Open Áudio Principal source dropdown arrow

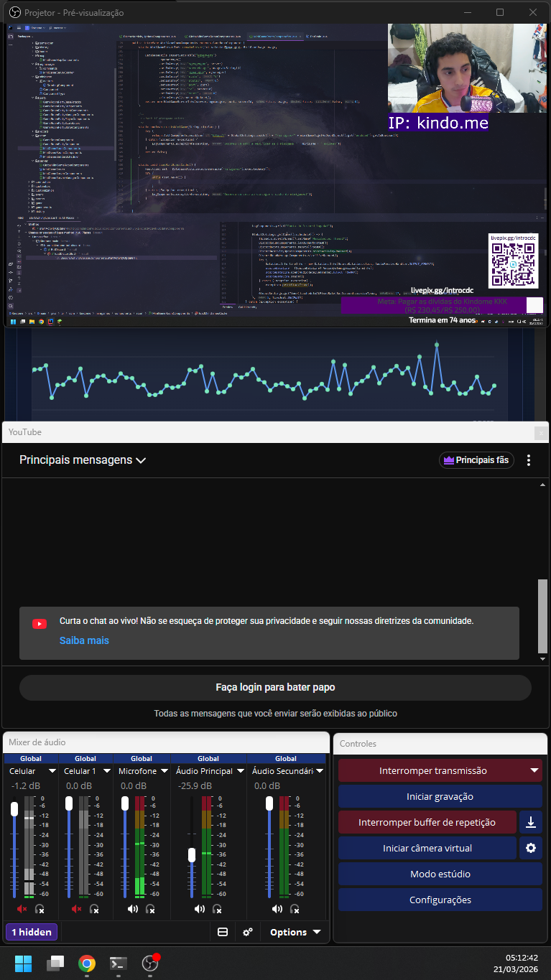239,771
